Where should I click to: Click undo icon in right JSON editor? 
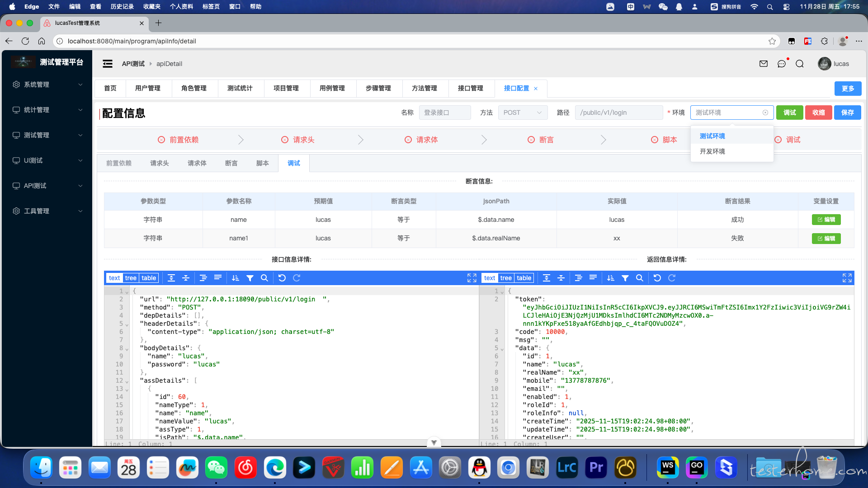pyautogui.click(x=657, y=278)
